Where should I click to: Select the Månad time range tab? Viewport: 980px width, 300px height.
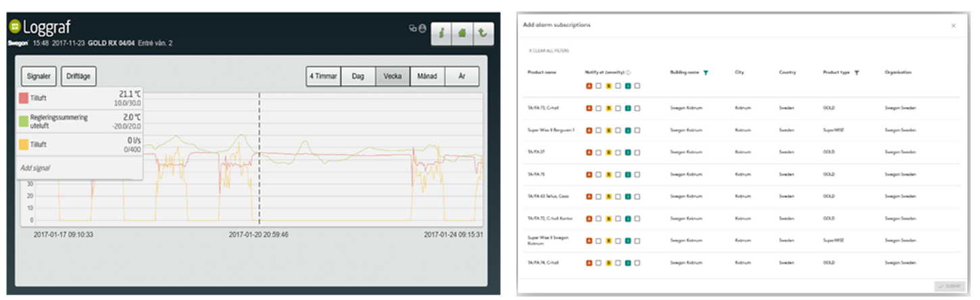coord(427,76)
